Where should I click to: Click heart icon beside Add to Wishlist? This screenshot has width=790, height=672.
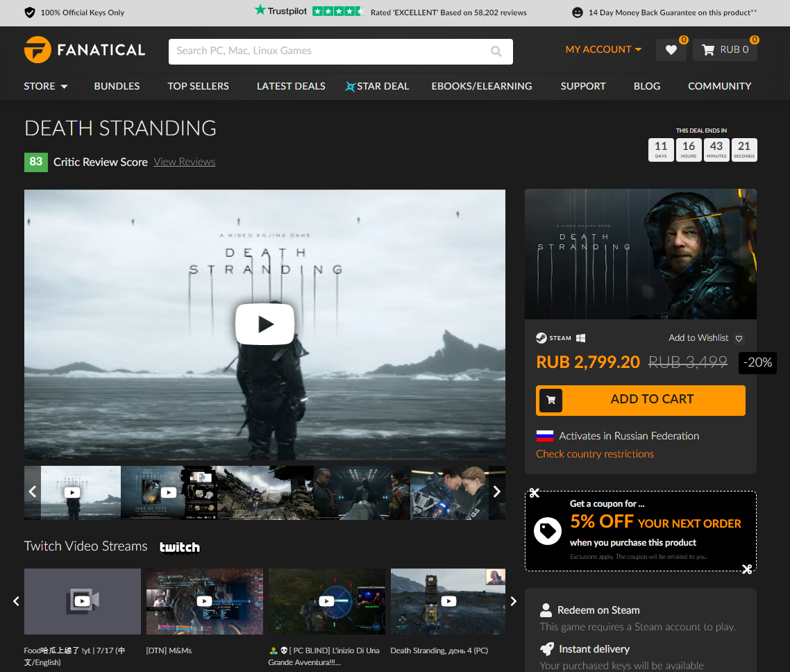point(739,339)
